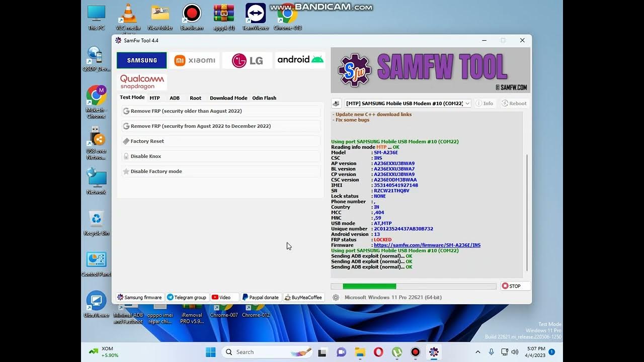644x362 pixels.
Task: Open uTorrent from the taskbar
Action: pyautogui.click(x=397, y=352)
